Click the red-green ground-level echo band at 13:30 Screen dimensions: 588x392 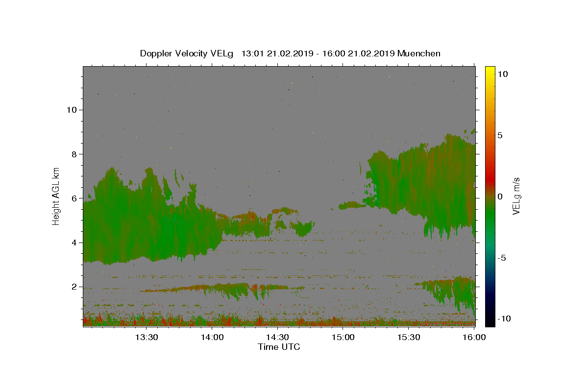[x=147, y=321]
